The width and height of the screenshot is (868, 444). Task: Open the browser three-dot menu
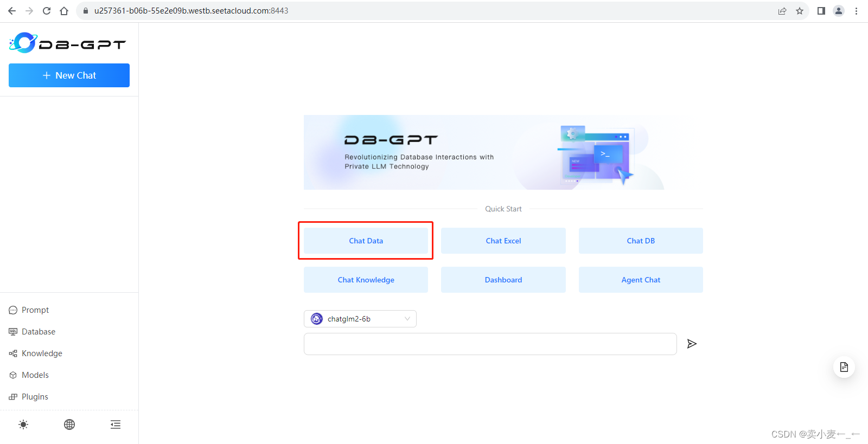point(856,11)
